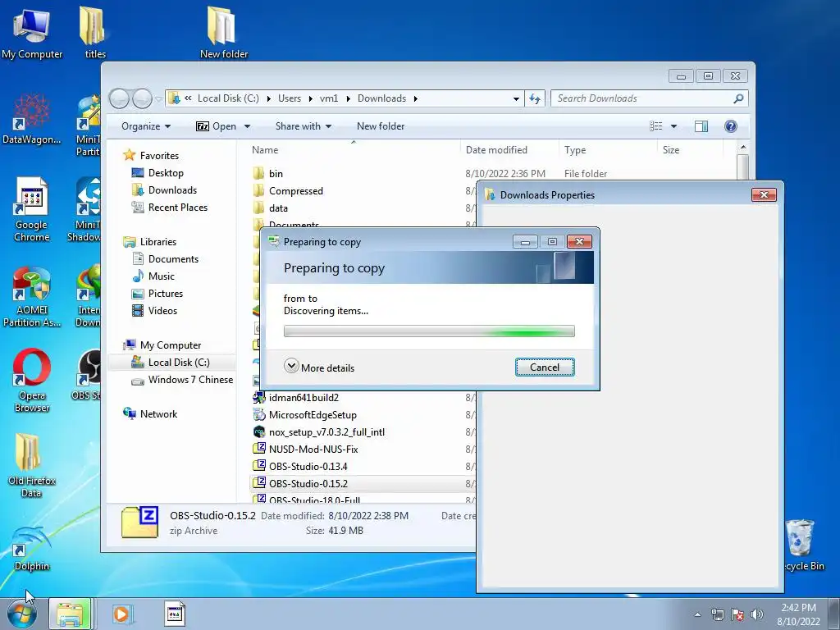840x630 pixels.
Task: Open the recent pages arrow by Forward
Action: pos(158,99)
